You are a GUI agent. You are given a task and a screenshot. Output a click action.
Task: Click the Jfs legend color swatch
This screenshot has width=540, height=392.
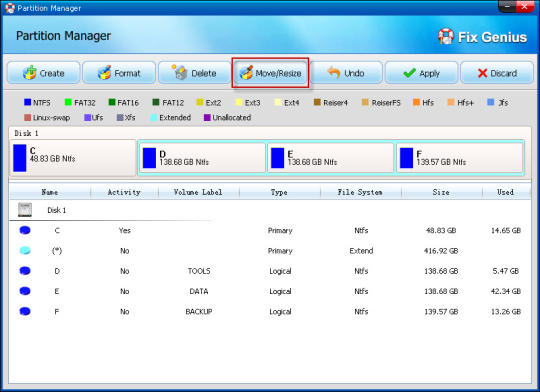tap(491, 102)
